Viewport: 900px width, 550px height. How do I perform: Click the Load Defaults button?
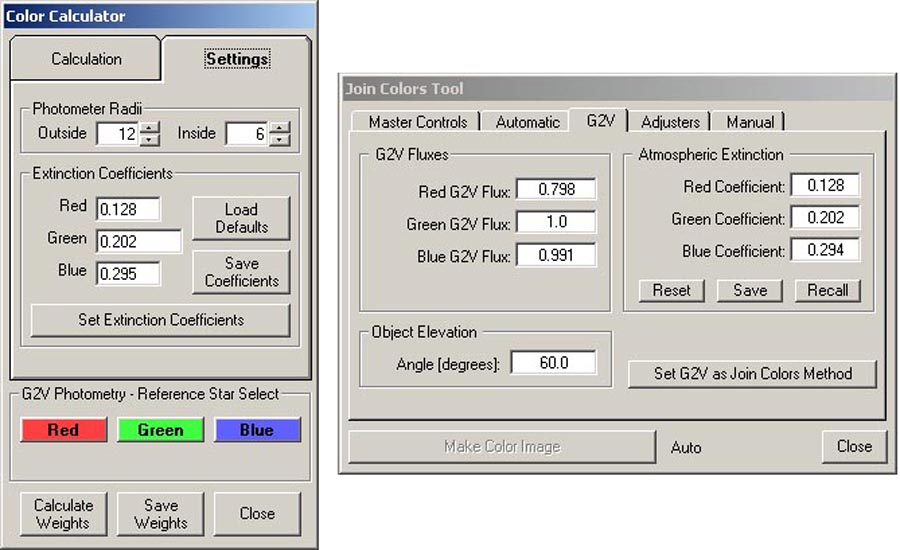click(241, 218)
